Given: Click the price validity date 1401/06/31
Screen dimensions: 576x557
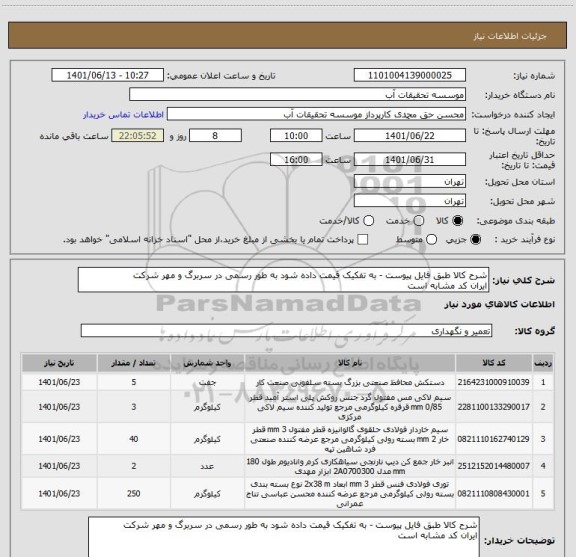Looking at the screenshot, I should 410,159.
